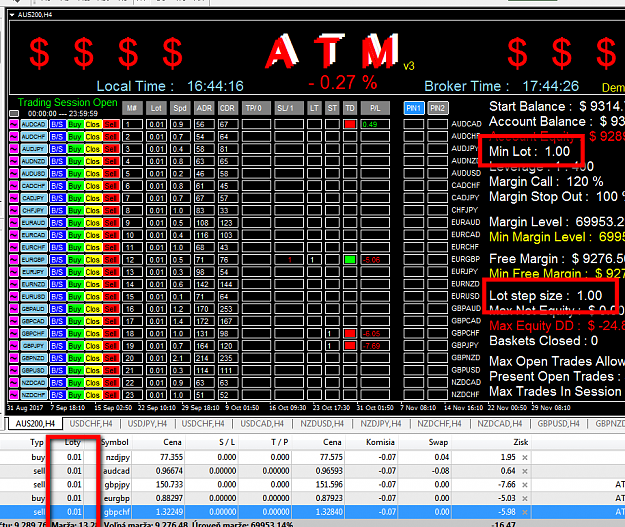
Task: Close the eurgbp buy order with its x
Action: pyautogui.click(x=525, y=498)
